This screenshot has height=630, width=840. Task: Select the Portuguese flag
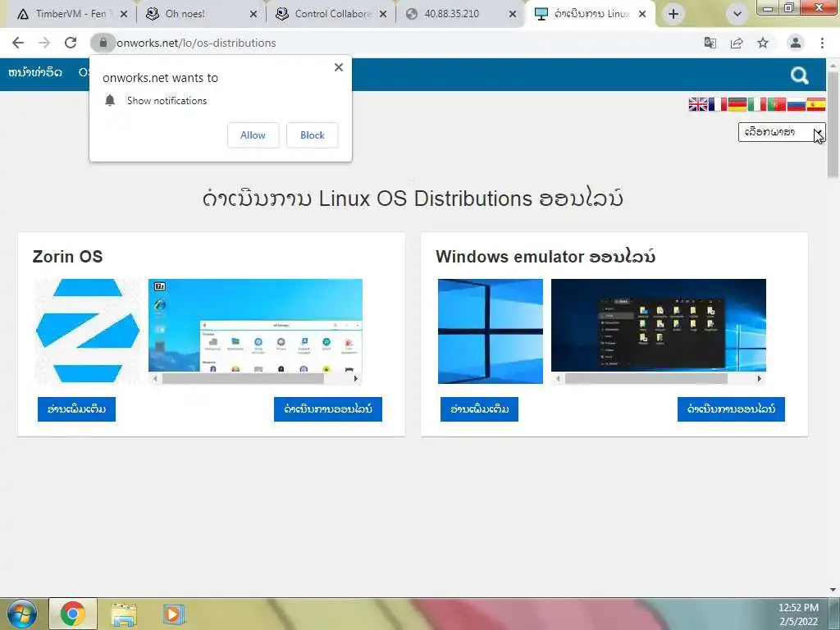tap(777, 104)
